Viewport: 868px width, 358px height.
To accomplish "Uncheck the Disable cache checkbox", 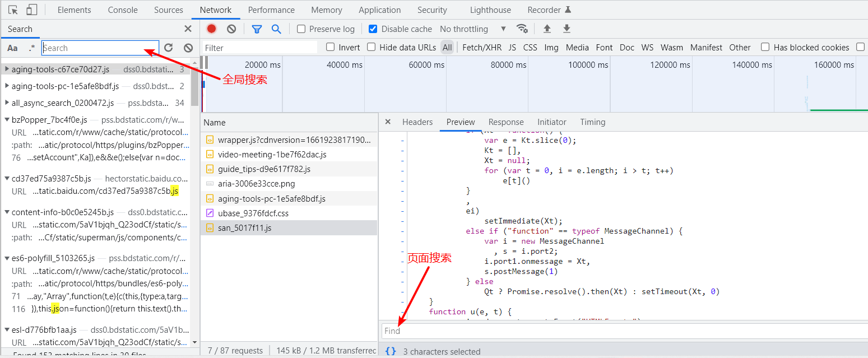I will [373, 29].
